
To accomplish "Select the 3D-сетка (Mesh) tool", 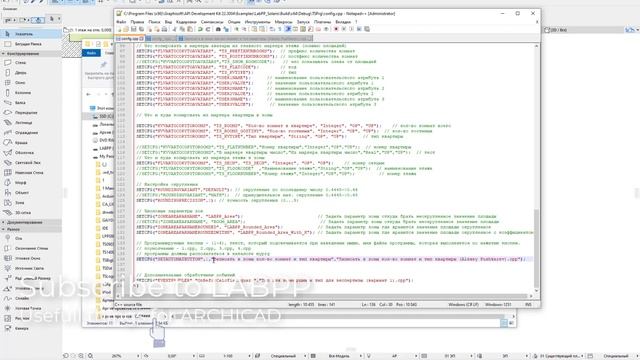I will pyautogui.click(x=31, y=213).
